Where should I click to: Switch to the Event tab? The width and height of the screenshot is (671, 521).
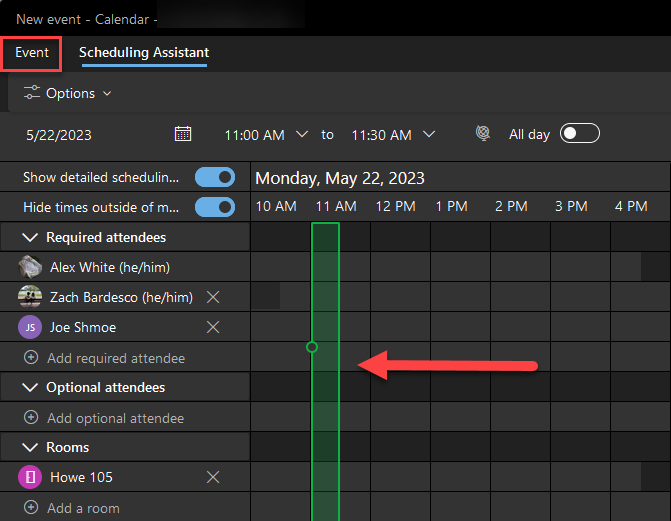[x=32, y=53]
